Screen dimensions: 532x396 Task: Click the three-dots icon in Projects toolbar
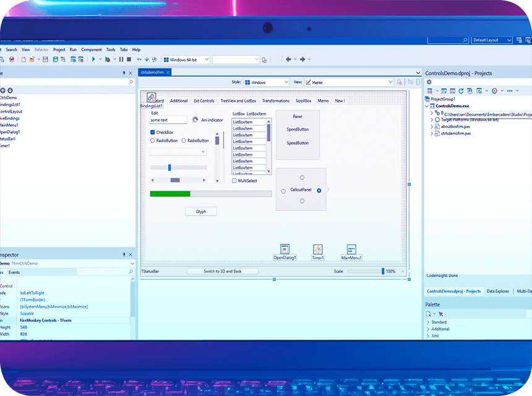click(x=510, y=91)
